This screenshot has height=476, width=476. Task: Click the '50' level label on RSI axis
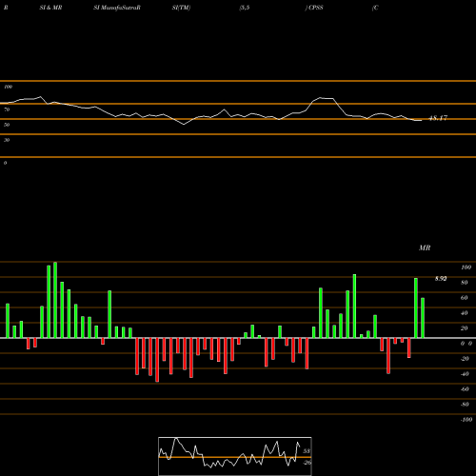pyautogui.click(x=7, y=125)
